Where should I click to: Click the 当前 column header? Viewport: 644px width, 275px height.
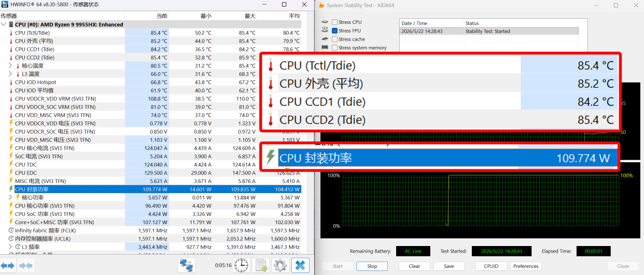click(147, 16)
